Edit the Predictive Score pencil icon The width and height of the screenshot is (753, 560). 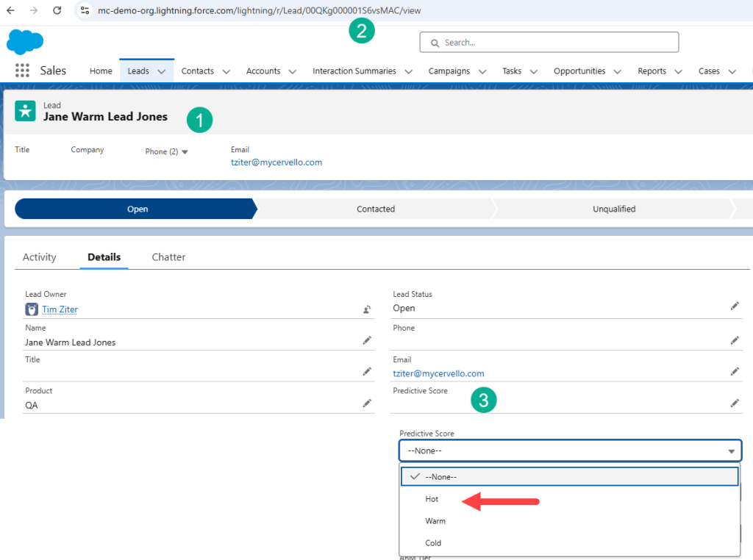[734, 403]
